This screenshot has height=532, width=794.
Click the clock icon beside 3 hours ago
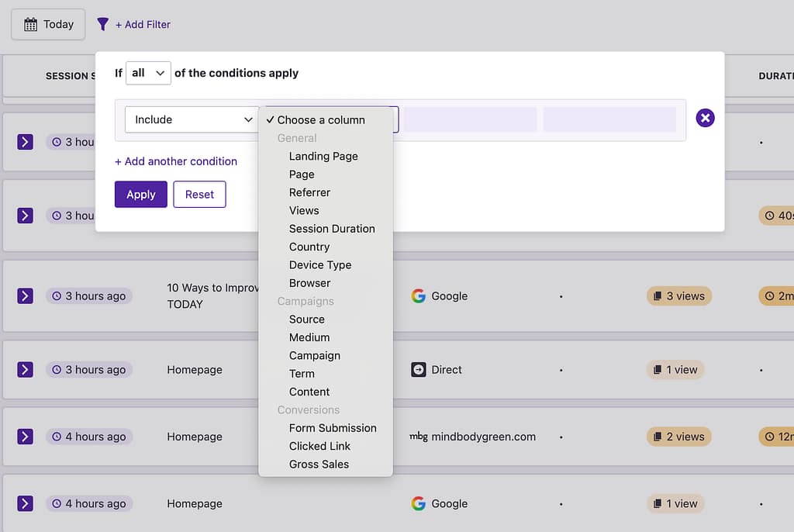coord(55,295)
